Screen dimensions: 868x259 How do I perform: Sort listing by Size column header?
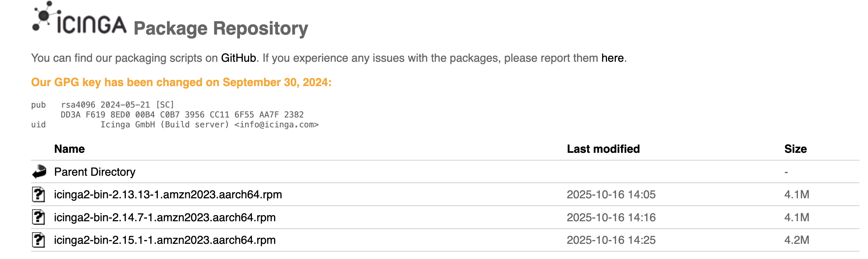[x=795, y=149]
